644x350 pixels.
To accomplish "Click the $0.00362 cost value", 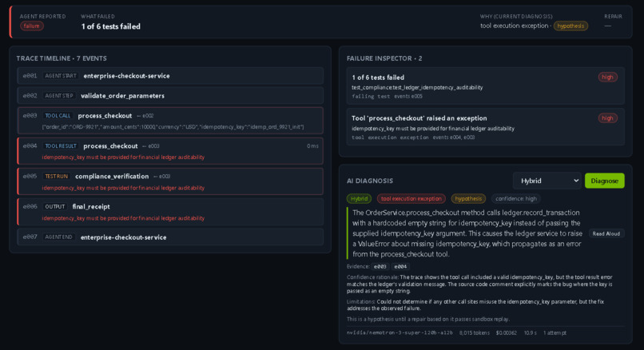I will [506, 332].
